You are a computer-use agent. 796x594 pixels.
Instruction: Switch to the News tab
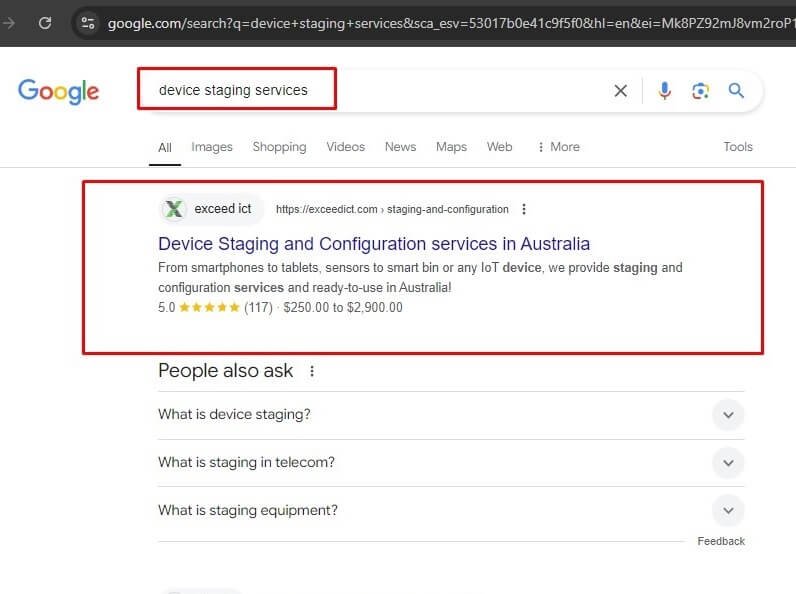(x=400, y=147)
